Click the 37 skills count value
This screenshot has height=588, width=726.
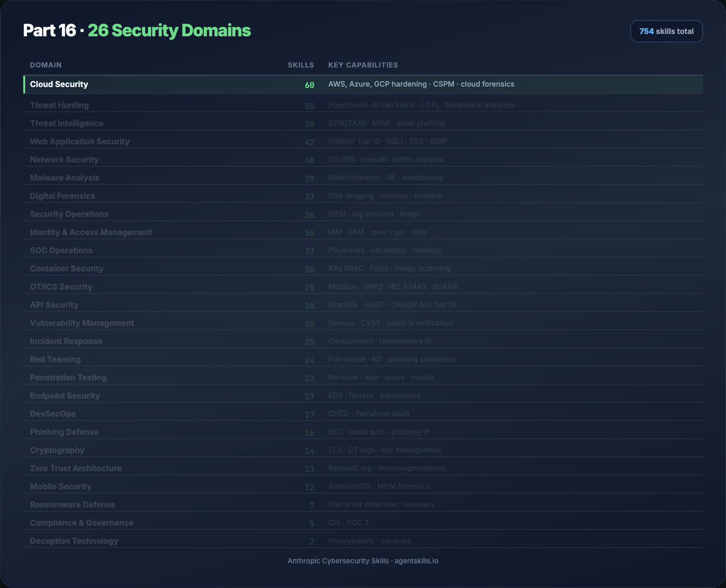(309, 197)
